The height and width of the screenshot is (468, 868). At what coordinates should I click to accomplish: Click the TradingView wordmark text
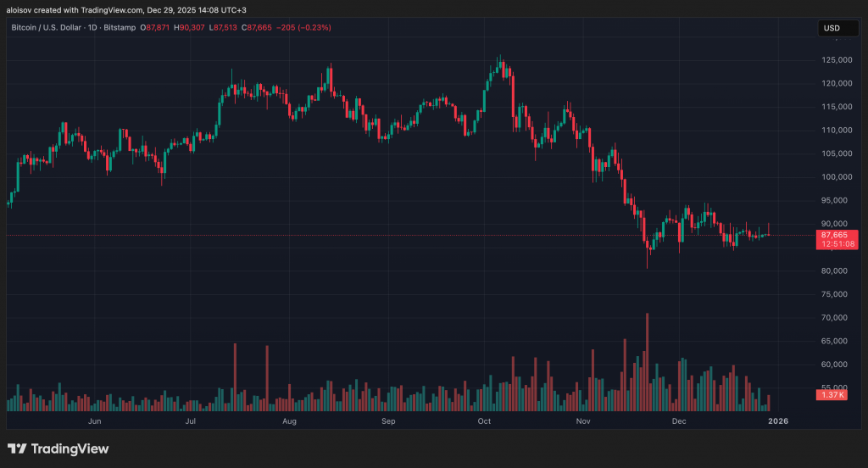(70, 448)
